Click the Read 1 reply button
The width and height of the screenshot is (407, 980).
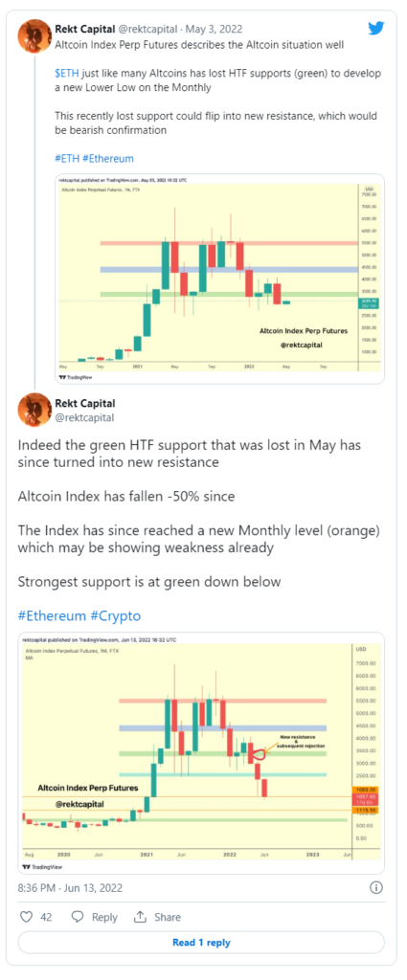coord(201,943)
